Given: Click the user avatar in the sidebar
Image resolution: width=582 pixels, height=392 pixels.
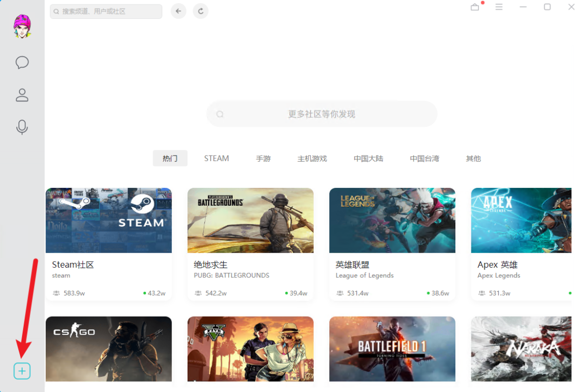Looking at the screenshot, I should (22, 26).
